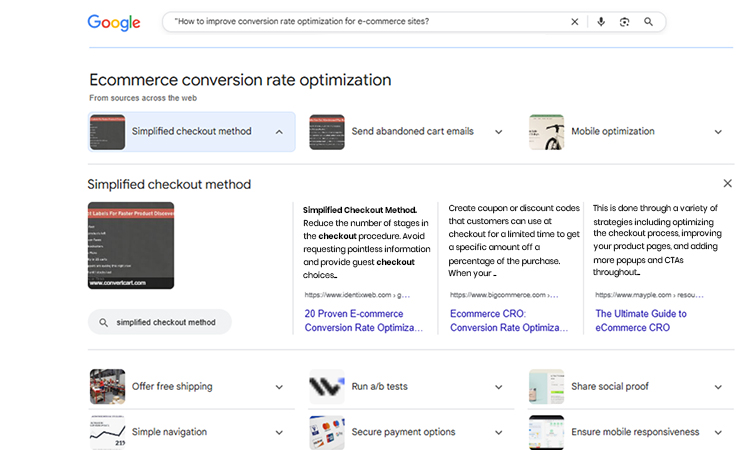Image resolution: width=750 pixels, height=450 pixels.
Task: Open Simple navigation chart thumbnail
Action: [108, 432]
